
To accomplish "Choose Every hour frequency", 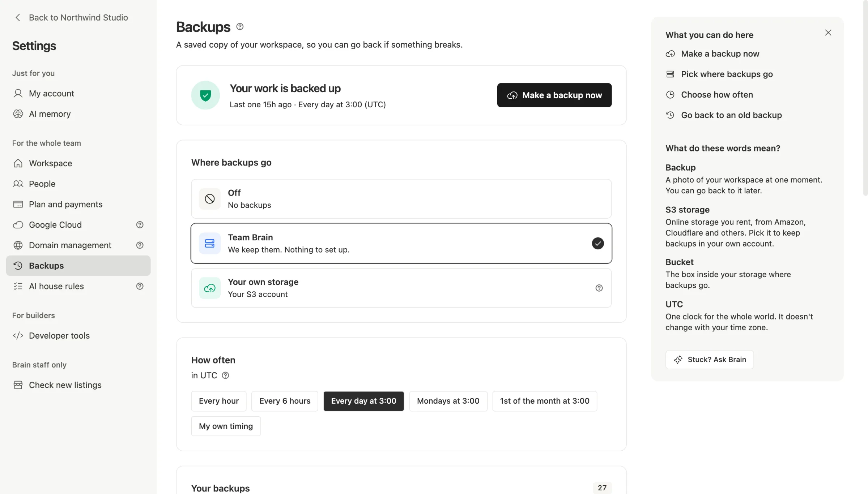I will (x=219, y=401).
